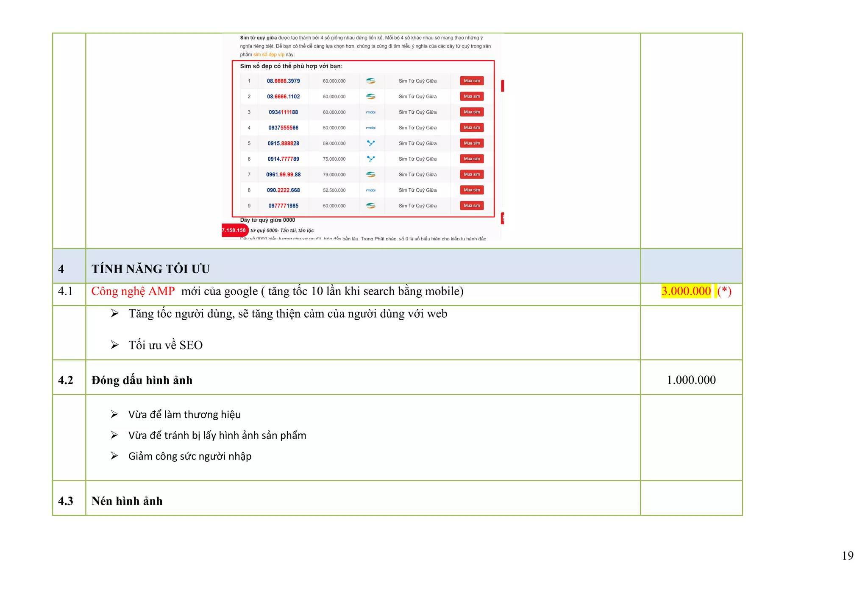
Task: Click 'Sim Tứ Quý Giữa' in row 9
Action: point(417,206)
